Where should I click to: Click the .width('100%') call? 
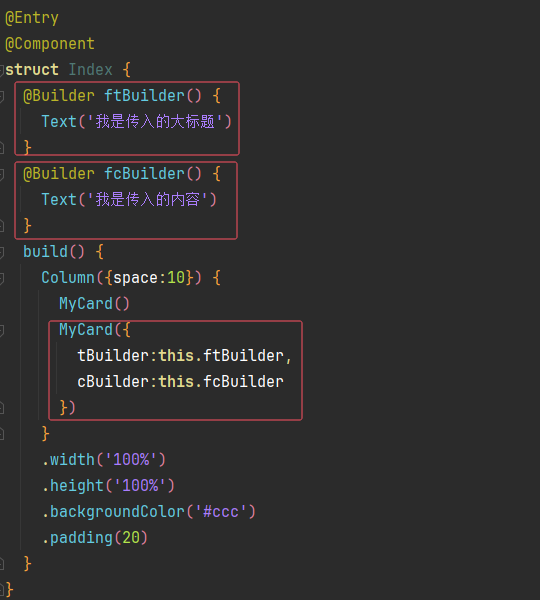pyautogui.click(x=104, y=460)
